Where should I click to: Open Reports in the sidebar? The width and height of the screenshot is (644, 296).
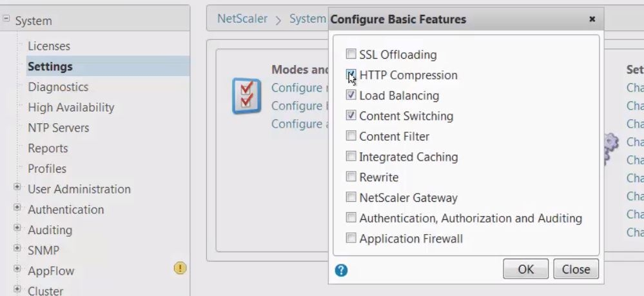pos(48,148)
